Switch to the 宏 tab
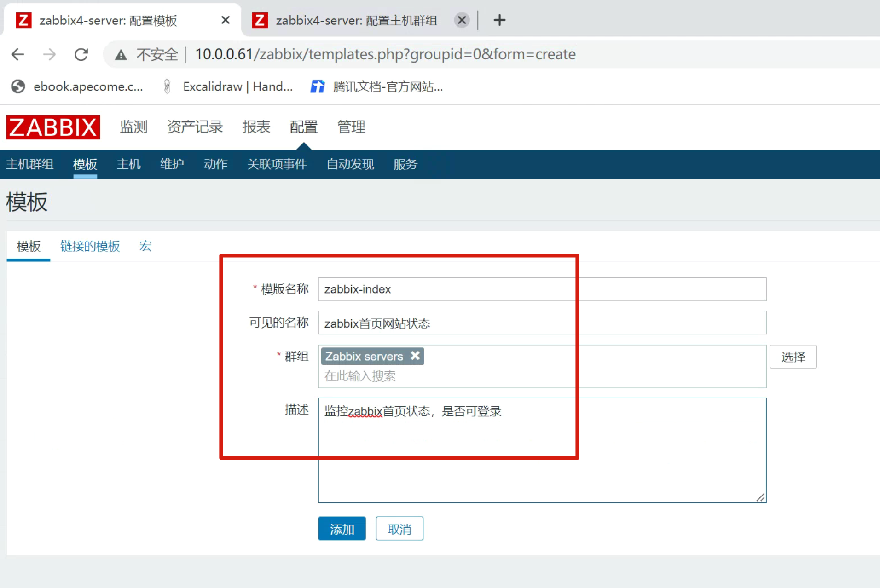 (145, 246)
